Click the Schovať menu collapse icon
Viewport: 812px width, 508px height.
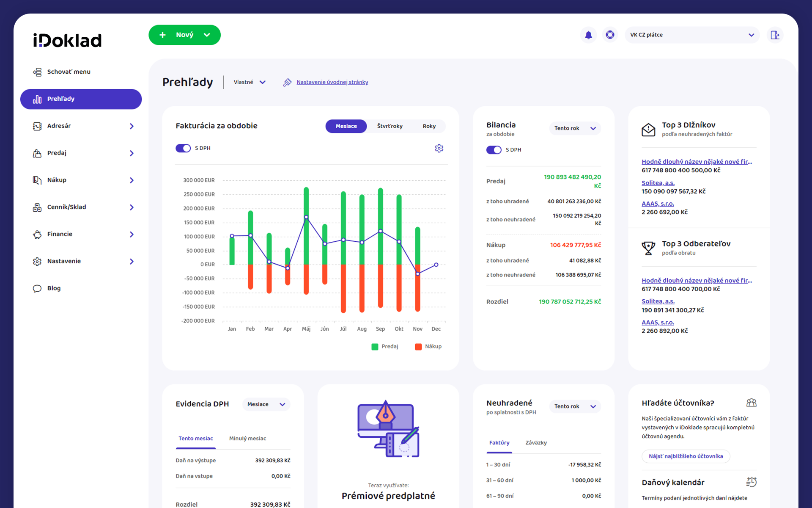pyautogui.click(x=37, y=72)
